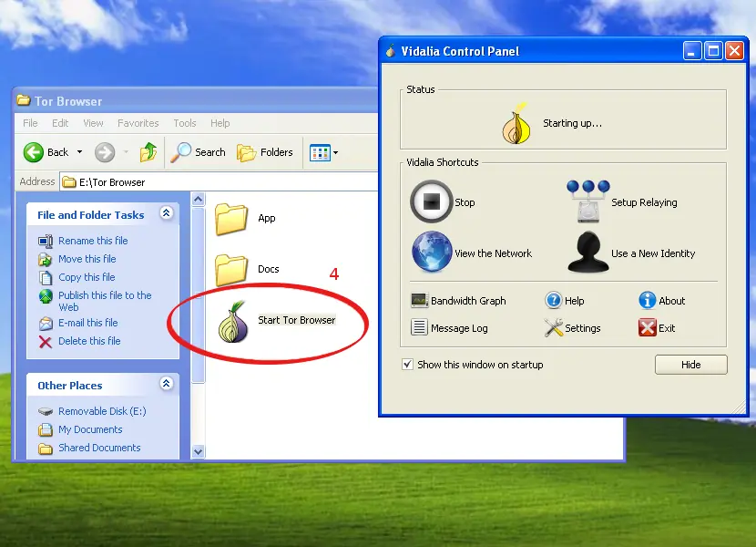Click the Start Tor Browser file name
756x547 pixels.
click(297, 320)
